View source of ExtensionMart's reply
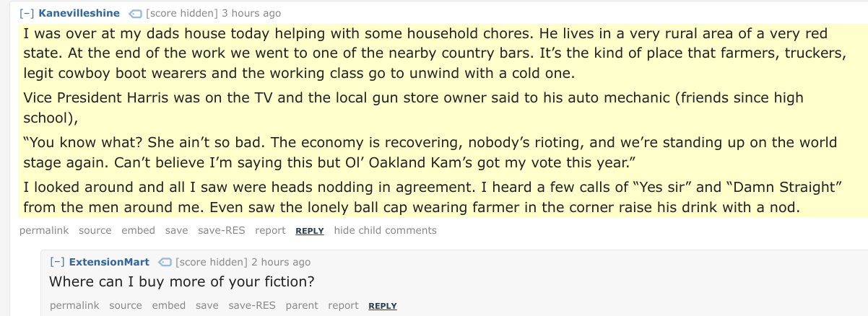This screenshot has height=316, width=868. (126, 306)
